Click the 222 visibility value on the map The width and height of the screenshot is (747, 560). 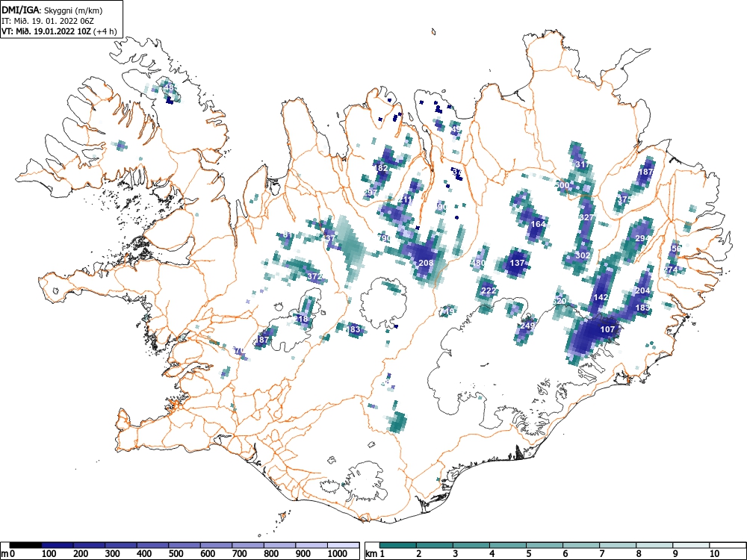[489, 291]
